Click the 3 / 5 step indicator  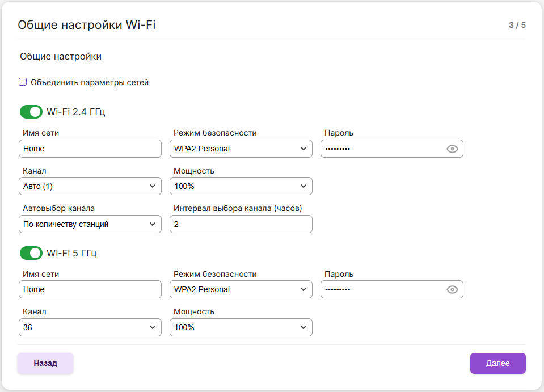[517, 25]
